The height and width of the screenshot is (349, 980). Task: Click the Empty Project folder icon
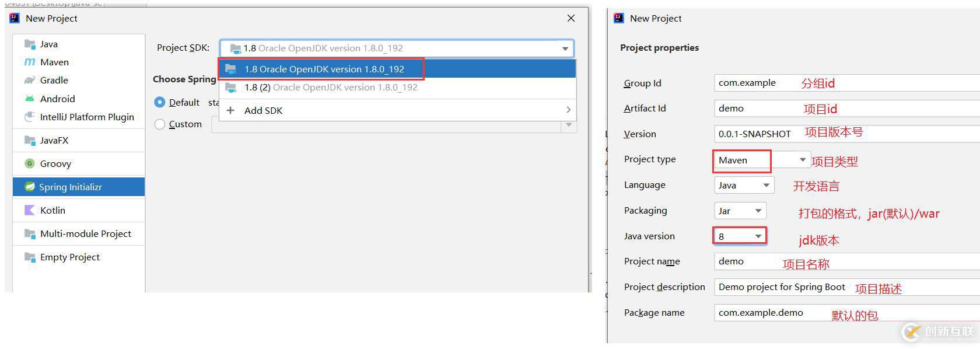[30, 257]
